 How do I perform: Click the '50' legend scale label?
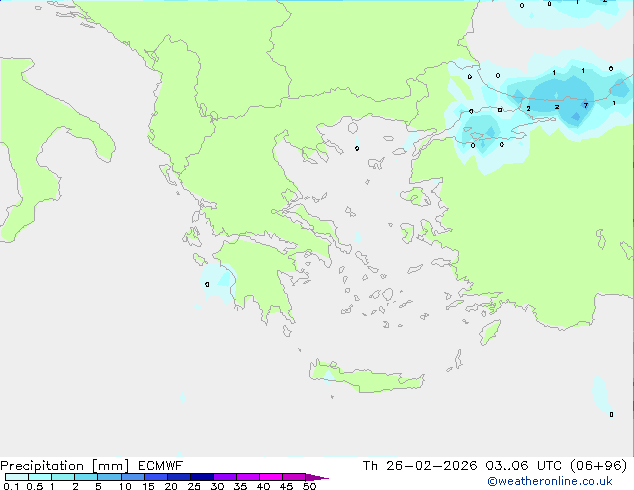click(309, 486)
